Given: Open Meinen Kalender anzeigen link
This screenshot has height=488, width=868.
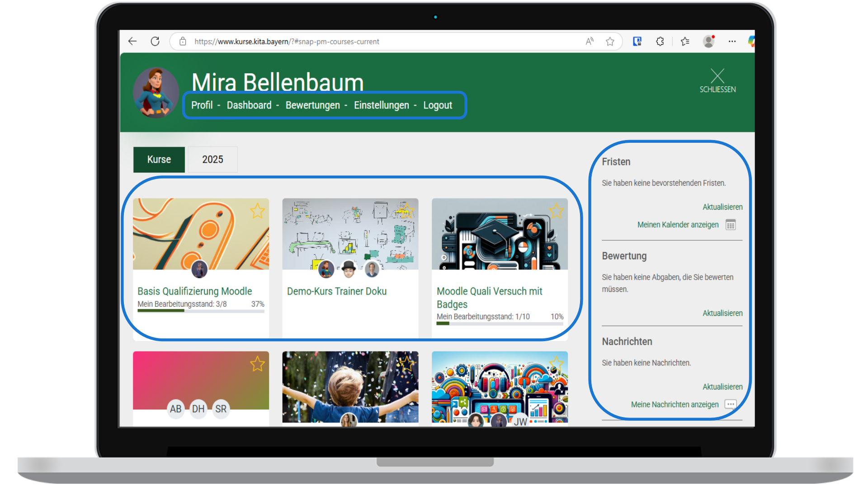Looking at the screenshot, I should pos(678,225).
